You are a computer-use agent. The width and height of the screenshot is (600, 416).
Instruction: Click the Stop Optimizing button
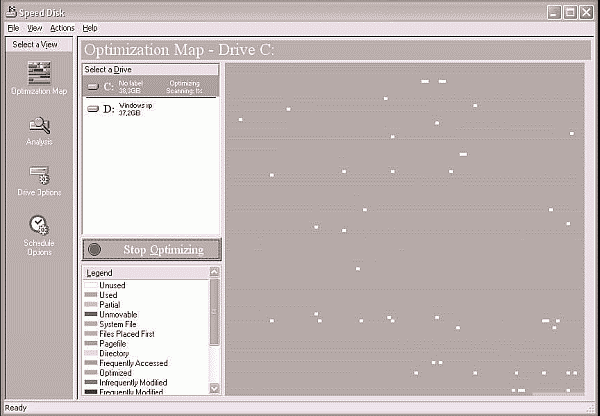(150, 250)
